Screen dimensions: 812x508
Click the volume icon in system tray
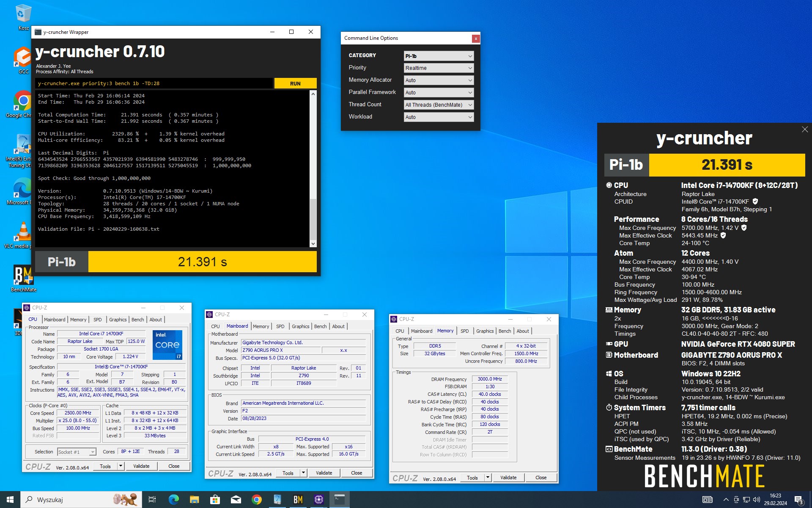[757, 500]
